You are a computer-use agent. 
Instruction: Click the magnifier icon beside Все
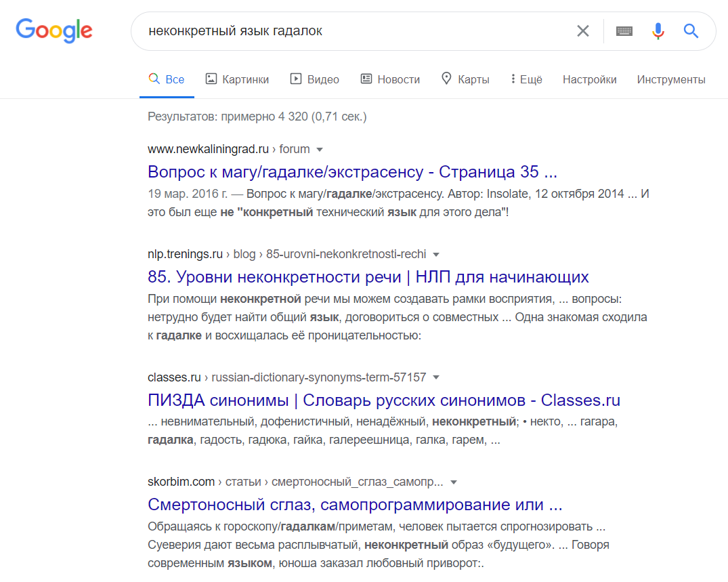(x=154, y=79)
